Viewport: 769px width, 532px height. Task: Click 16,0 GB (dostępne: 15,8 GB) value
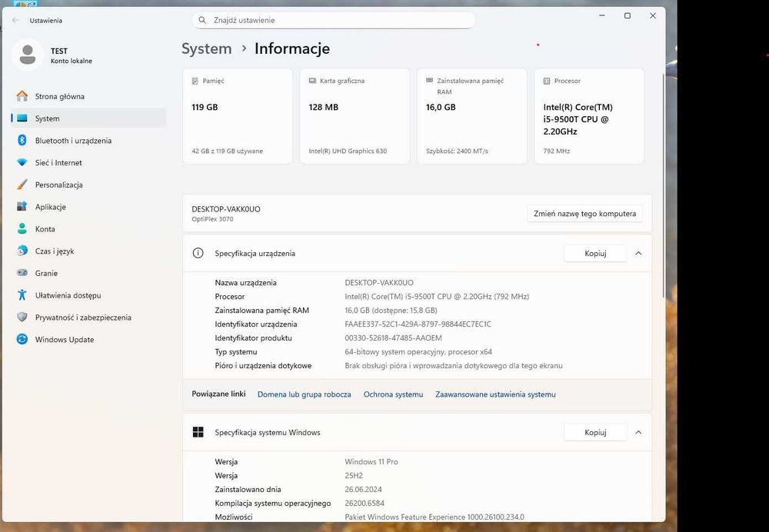pos(391,311)
